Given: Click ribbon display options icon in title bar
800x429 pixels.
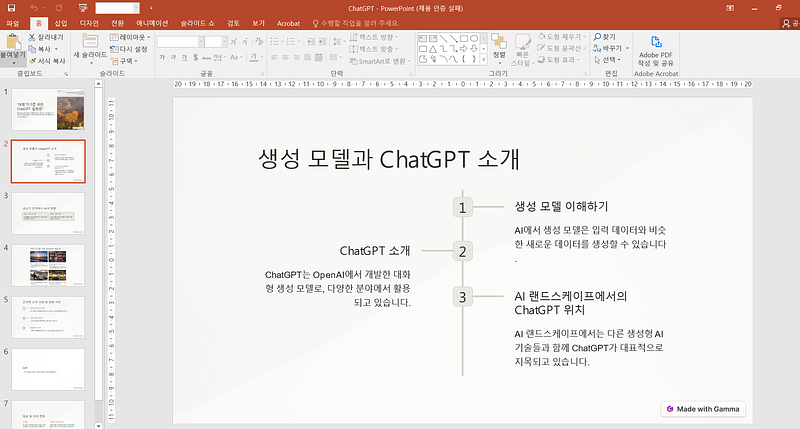Looking at the screenshot, I should coord(730,8).
